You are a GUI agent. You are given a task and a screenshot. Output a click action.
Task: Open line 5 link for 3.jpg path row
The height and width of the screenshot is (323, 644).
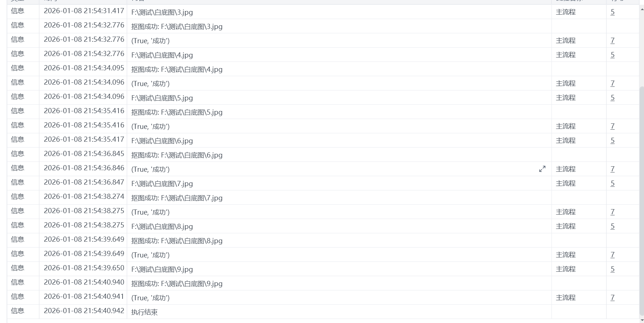point(613,12)
